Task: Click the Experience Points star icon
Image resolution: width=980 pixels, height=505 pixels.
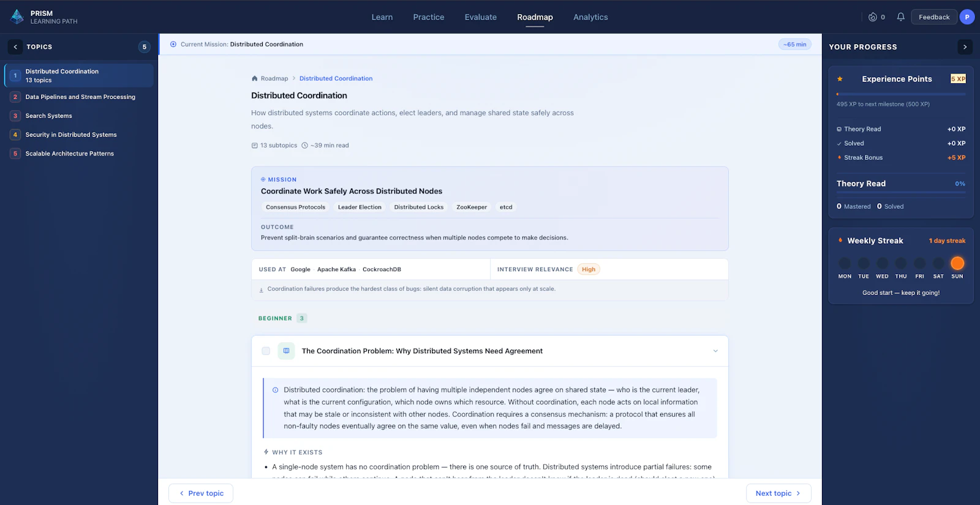Action: coord(840,79)
